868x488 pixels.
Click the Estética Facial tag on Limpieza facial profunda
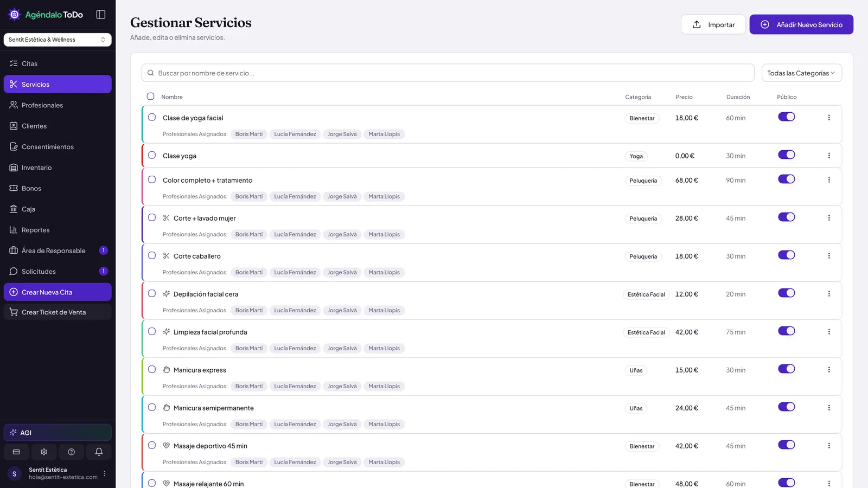(646, 332)
